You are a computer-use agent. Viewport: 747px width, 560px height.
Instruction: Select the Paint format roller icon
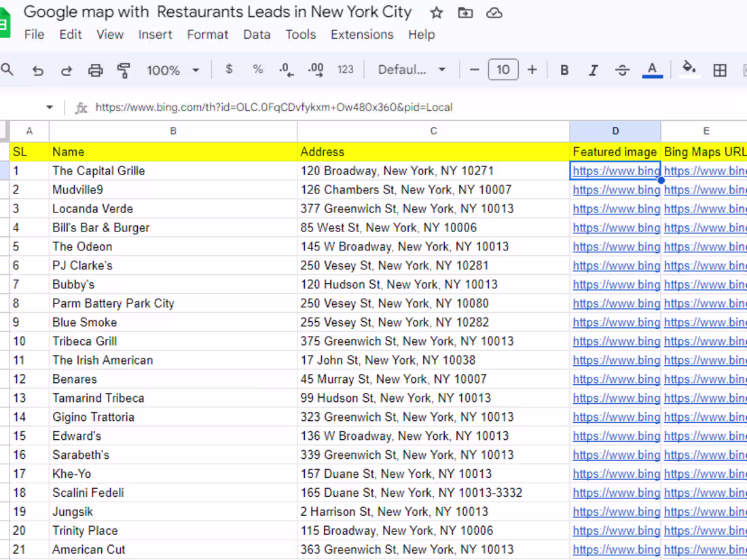[124, 71]
